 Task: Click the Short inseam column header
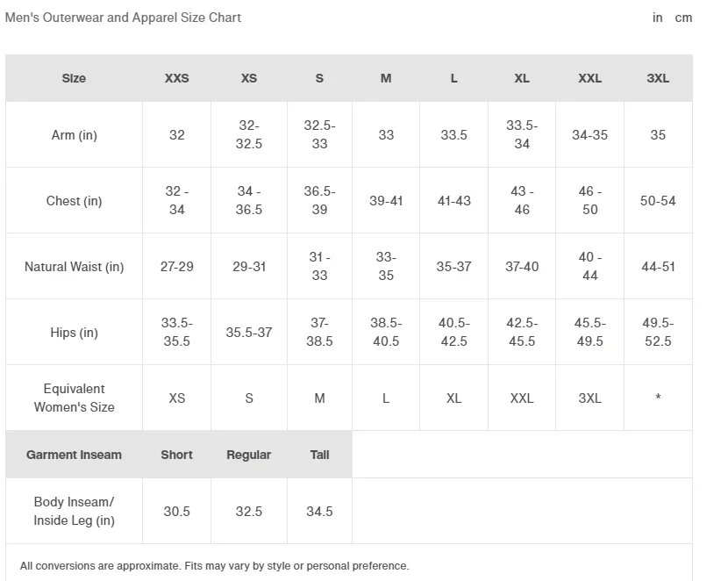pos(176,455)
